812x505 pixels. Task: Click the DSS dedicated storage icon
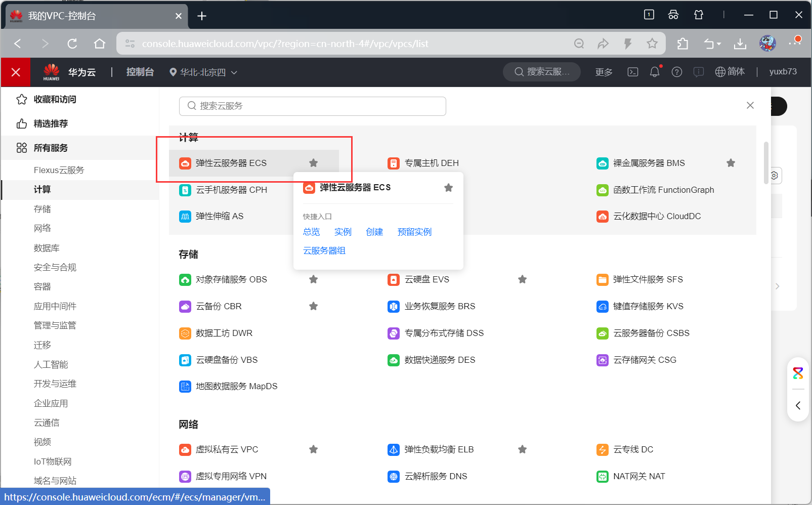click(x=394, y=333)
